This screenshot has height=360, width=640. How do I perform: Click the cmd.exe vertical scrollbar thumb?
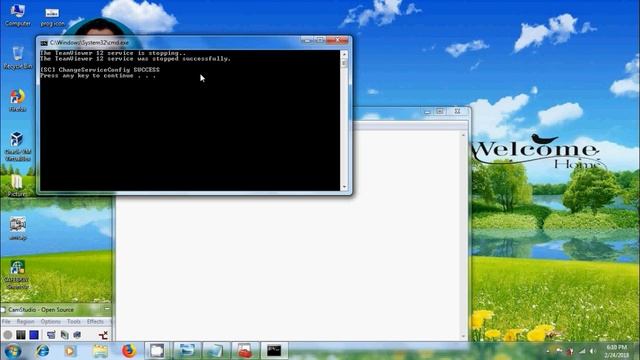pyautogui.click(x=344, y=63)
